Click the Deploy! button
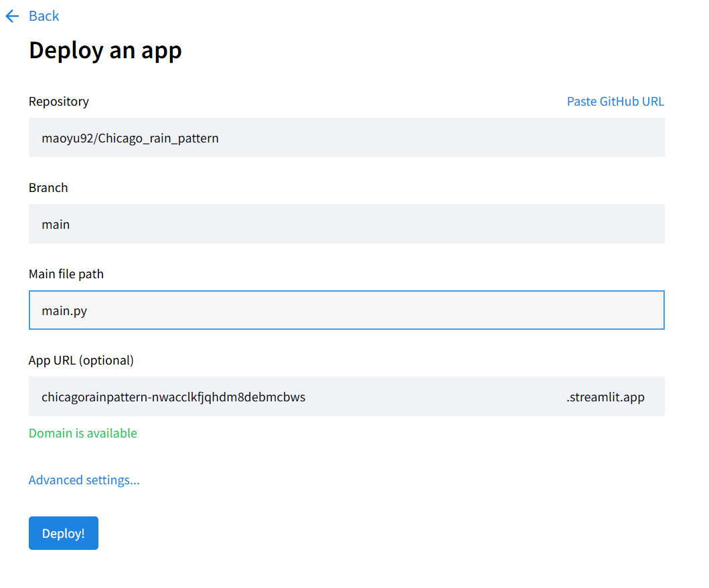The height and width of the screenshot is (588, 709). tap(64, 533)
